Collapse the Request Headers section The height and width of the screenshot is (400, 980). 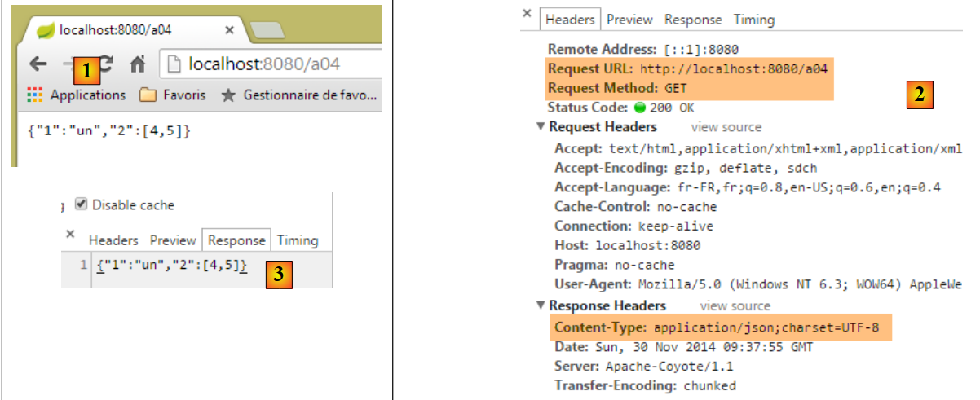541,127
